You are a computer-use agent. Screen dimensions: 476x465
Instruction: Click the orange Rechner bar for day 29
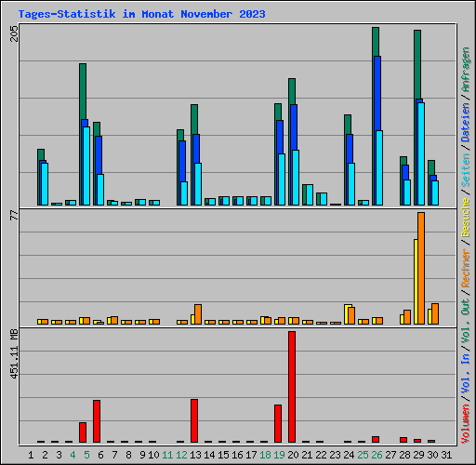tap(421, 268)
